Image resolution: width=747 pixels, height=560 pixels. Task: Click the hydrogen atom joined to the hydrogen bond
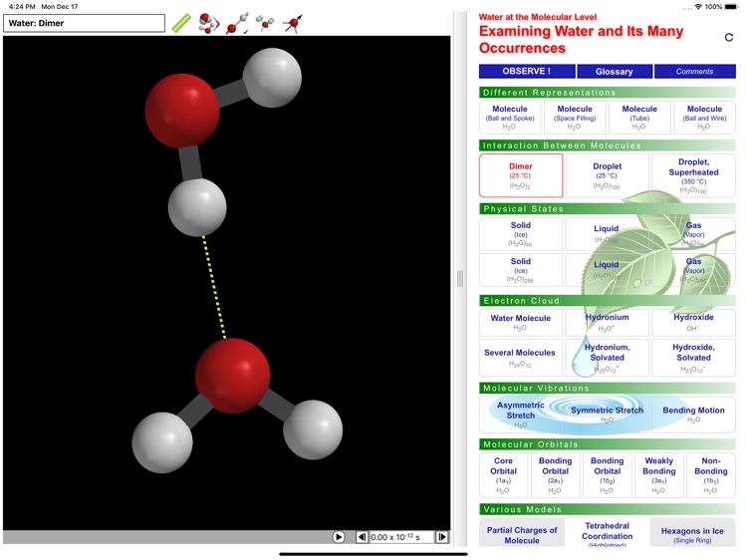click(197, 207)
